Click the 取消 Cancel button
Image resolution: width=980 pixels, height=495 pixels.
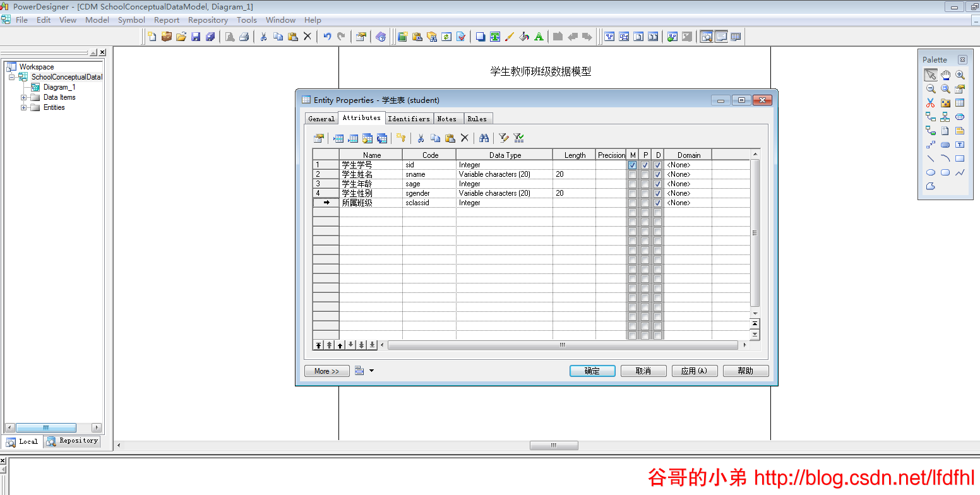click(643, 371)
